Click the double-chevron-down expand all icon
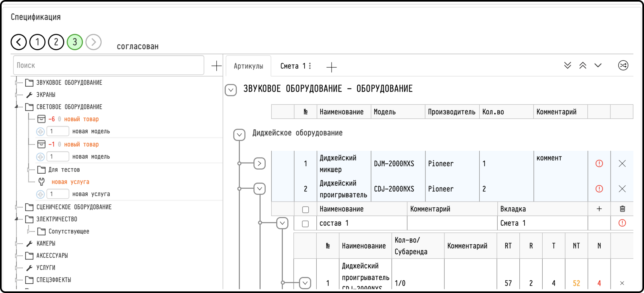The width and height of the screenshot is (644, 293). pyautogui.click(x=567, y=65)
